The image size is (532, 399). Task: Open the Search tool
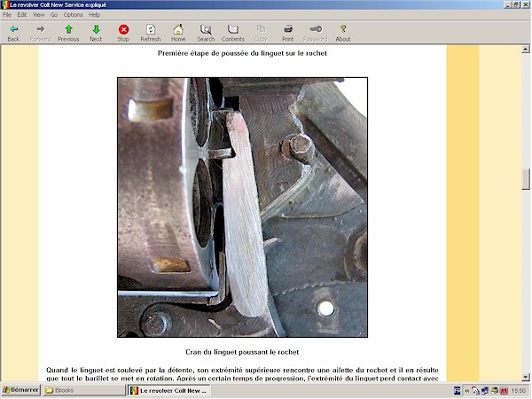[x=206, y=33]
